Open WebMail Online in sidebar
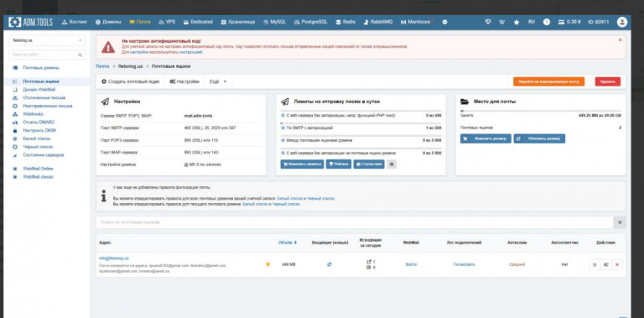The height and width of the screenshot is (318, 644). click(x=38, y=169)
